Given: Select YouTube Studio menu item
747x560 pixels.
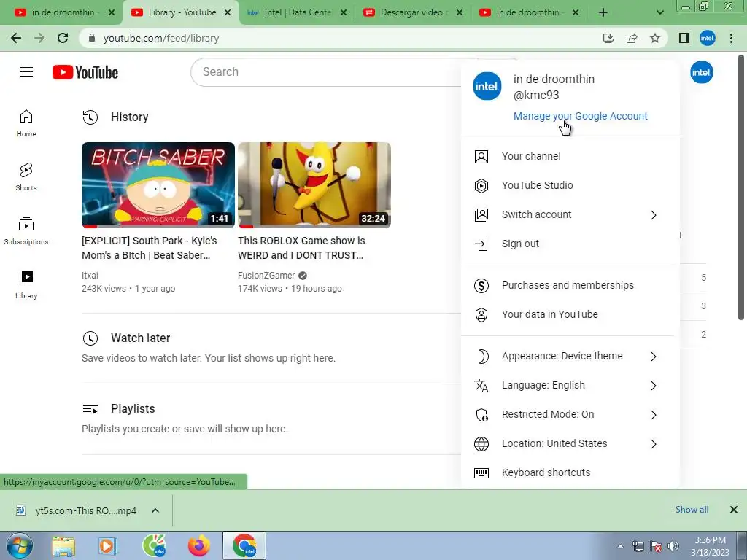Looking at the screenshot, I should [x=570, y=185].
